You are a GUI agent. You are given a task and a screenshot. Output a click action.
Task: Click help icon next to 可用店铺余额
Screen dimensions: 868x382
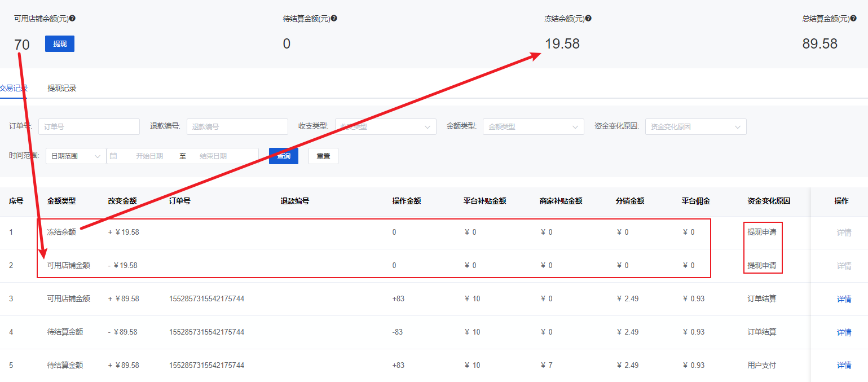tap(72, 19)
